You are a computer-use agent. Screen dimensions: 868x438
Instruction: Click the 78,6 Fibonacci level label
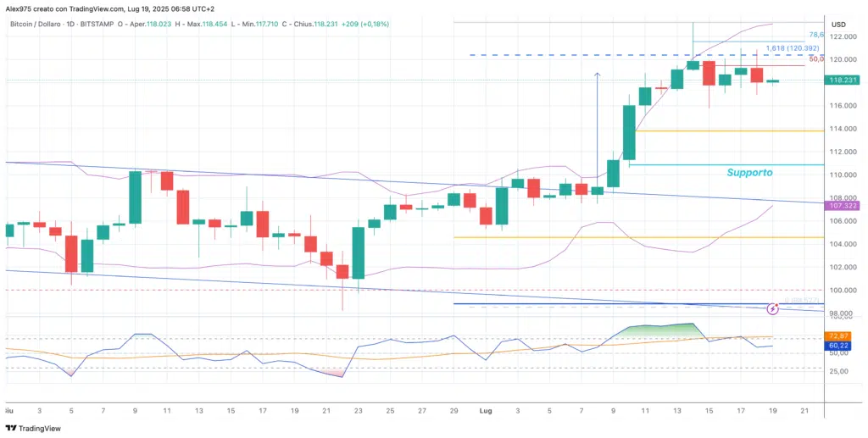(816, 35)
